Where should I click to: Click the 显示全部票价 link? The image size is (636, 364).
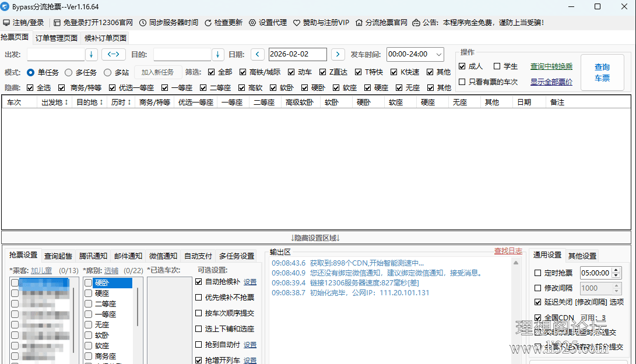(x=551, y=82)
